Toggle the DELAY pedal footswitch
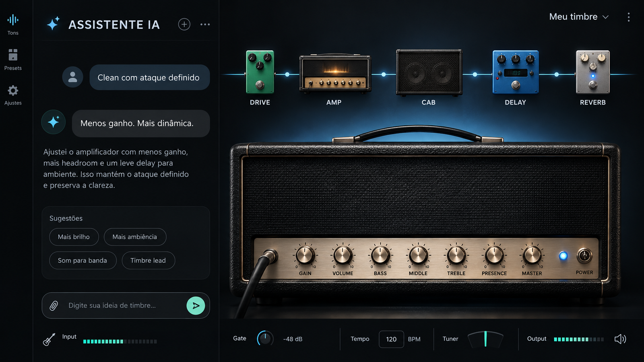 [516, 85]
